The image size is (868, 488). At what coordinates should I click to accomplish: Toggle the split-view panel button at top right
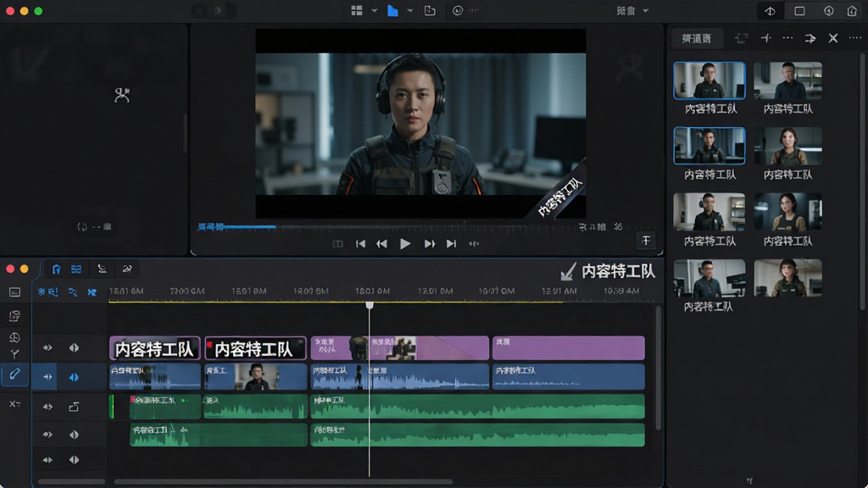770,11
